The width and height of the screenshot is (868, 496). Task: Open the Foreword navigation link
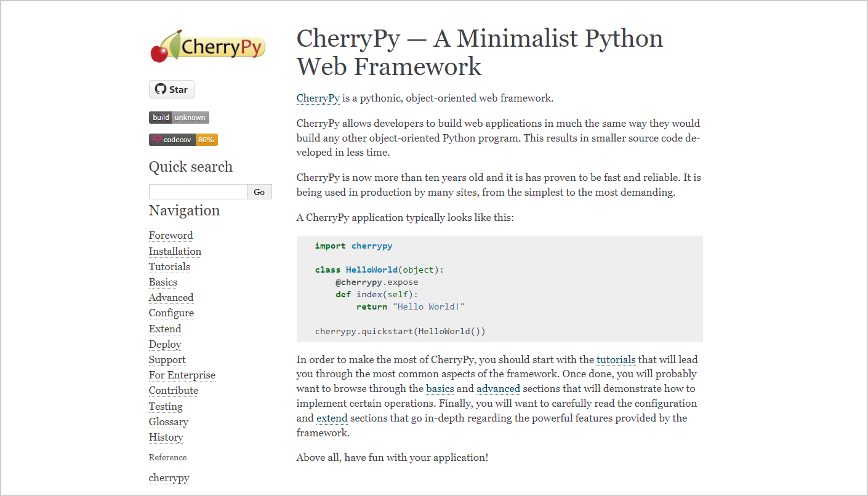(171, 235)
